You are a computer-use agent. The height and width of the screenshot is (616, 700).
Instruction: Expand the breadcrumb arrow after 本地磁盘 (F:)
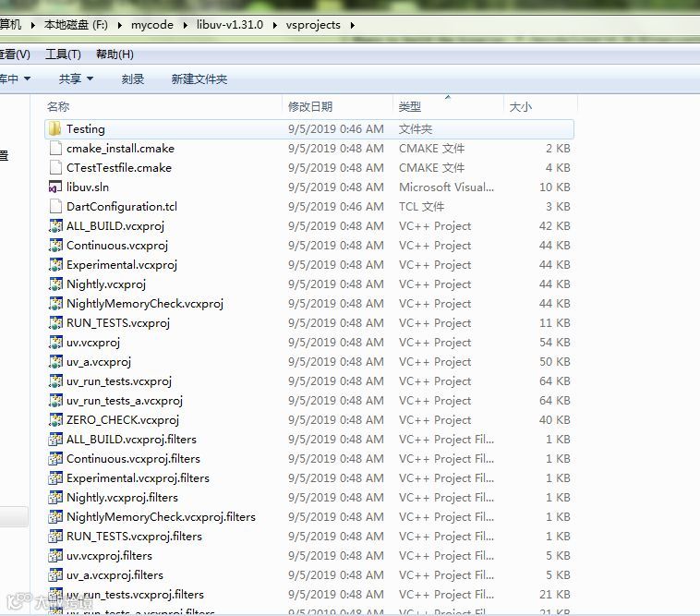(x=120, y=26)
